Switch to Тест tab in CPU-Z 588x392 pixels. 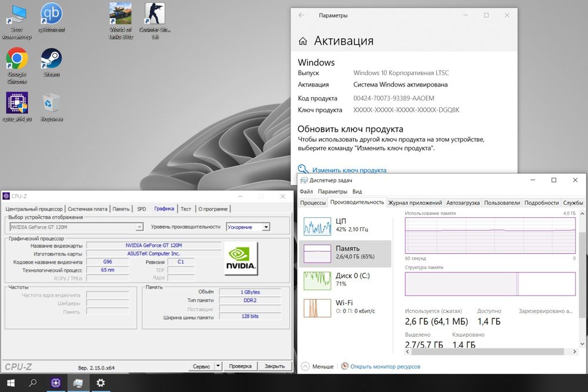[186, 209]
